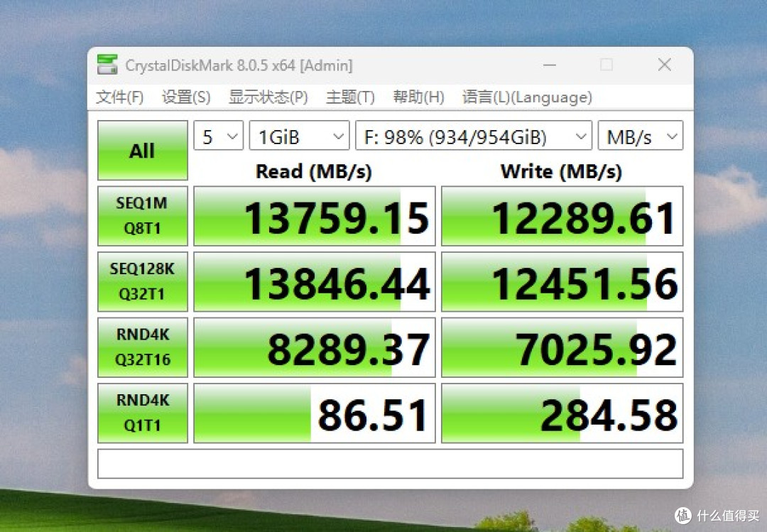Open the test count dropdown showing 5
This screenshot has width=767, height=532.
coord(219,136)
